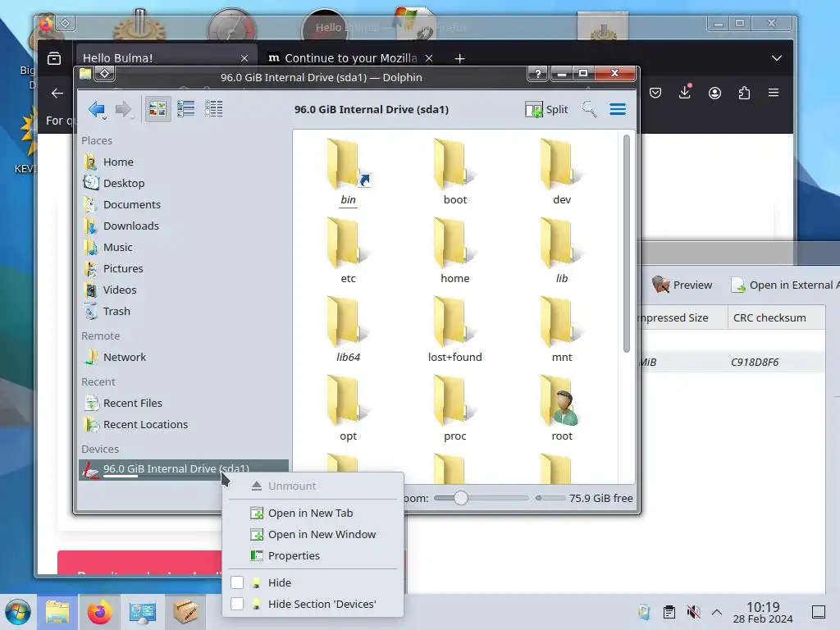840x630 pixels.
Task: Open Firefox from the taskbar
Action: pos(99,612)
